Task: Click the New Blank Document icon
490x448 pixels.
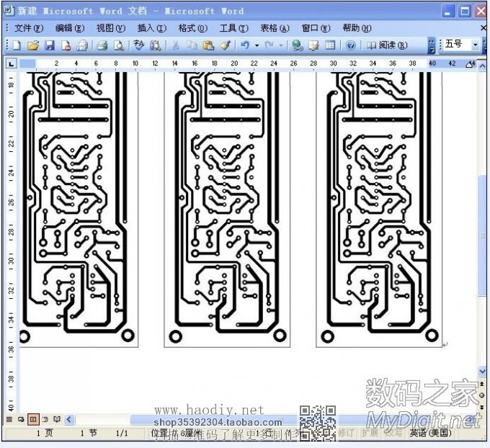Action: coord(17,45)
